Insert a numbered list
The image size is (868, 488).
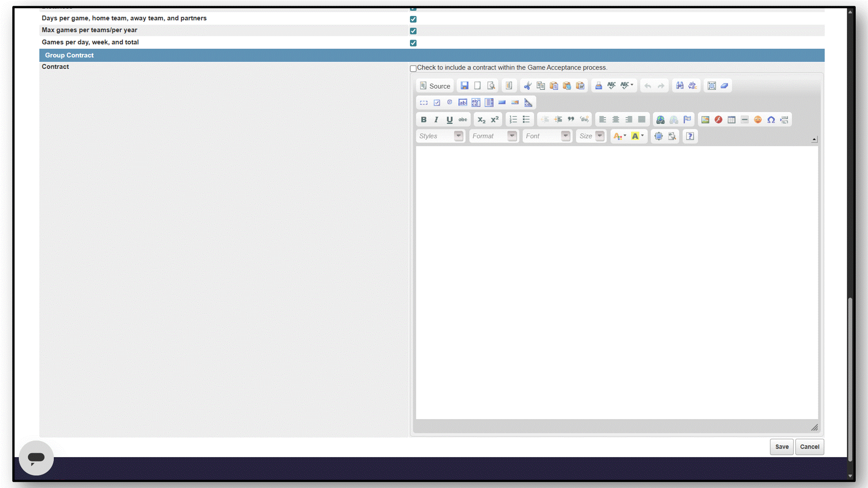[513, 120]
